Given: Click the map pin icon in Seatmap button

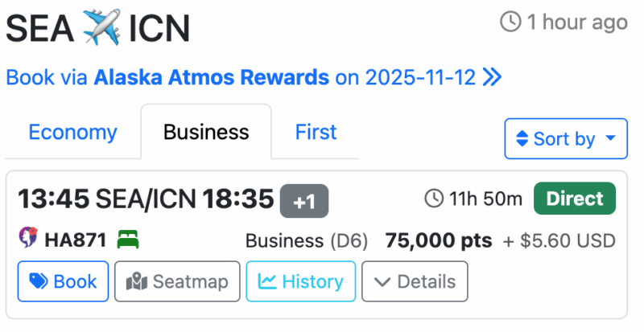Looking at the screenshot, I should pyautogui.click(x=137, y=281).
